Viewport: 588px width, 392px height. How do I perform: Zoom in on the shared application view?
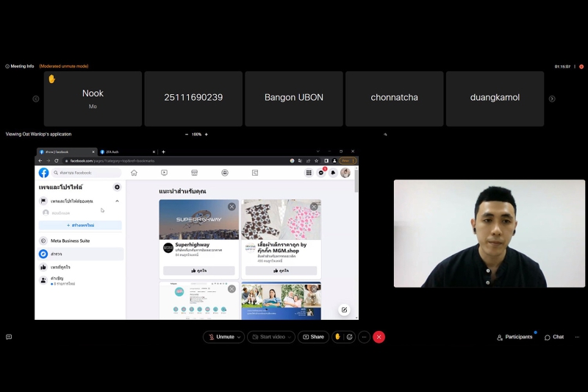[x=206, y=135]
